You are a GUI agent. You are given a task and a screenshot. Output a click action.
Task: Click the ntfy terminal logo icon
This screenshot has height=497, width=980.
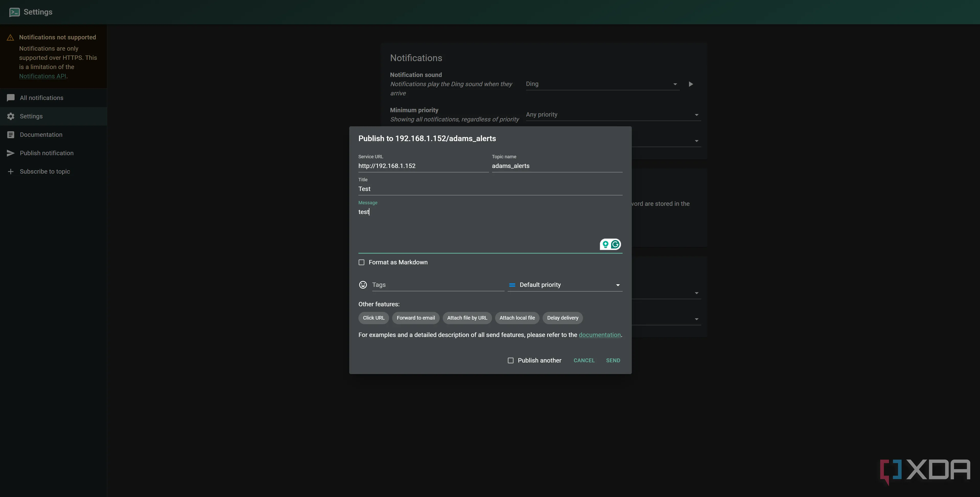pos(15,12)
